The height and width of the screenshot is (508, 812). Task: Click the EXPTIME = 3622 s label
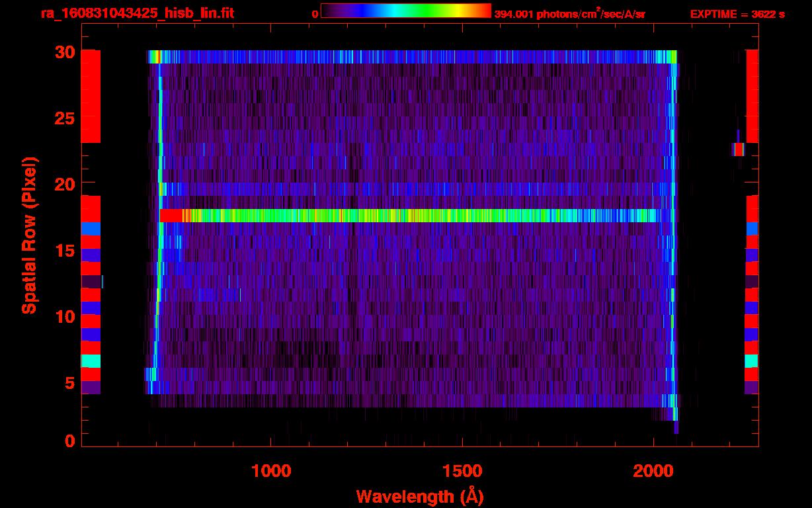(737, 14)
